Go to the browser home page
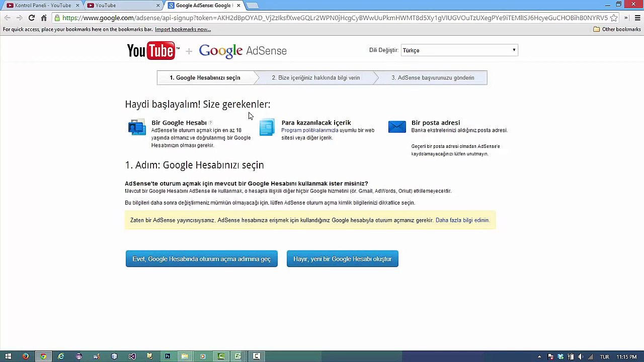The width and height of the screenshot is (644, 362). coord(44,18)
